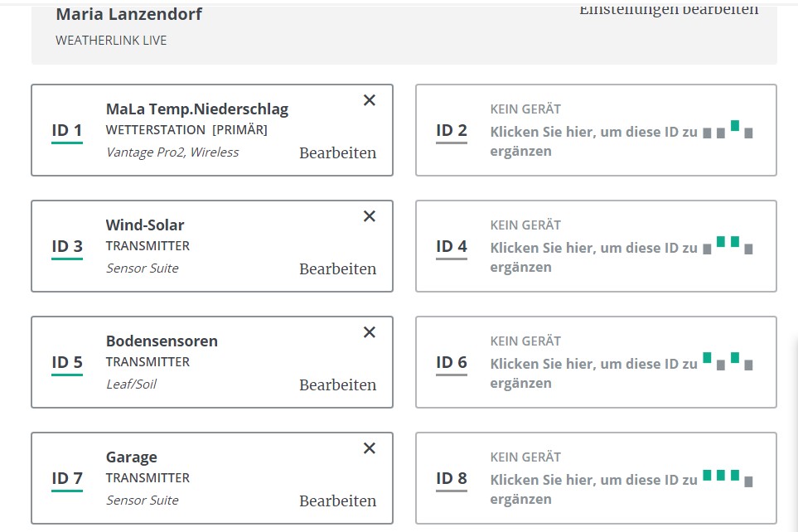798x532 pixels.
Task: Click the Maria Lanzendorf station name
Action: (x=128, y=14)
